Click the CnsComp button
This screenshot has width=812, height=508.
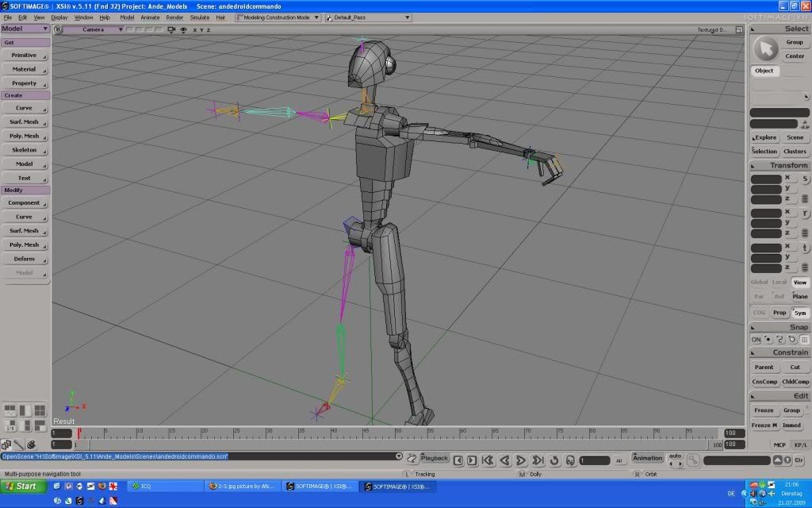[764, 382]
